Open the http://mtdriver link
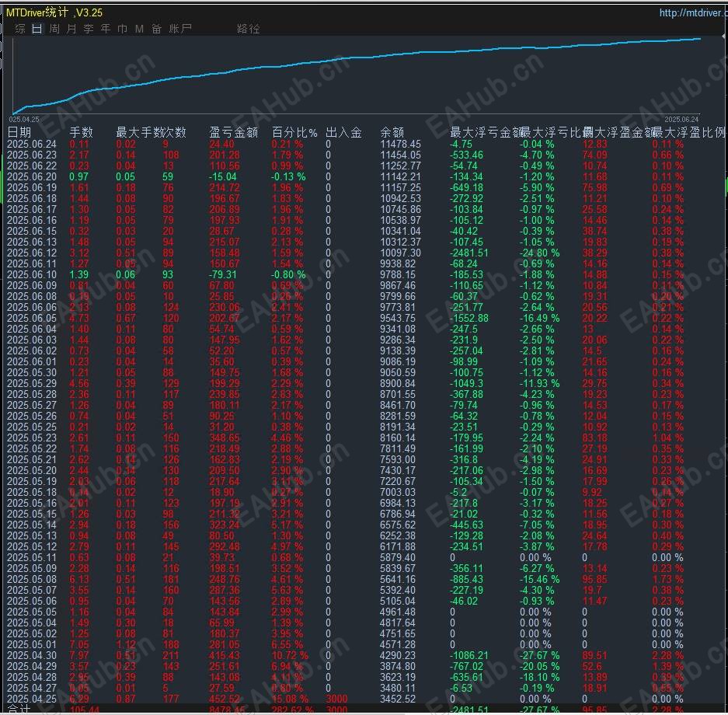 click(x=693, y=12)
